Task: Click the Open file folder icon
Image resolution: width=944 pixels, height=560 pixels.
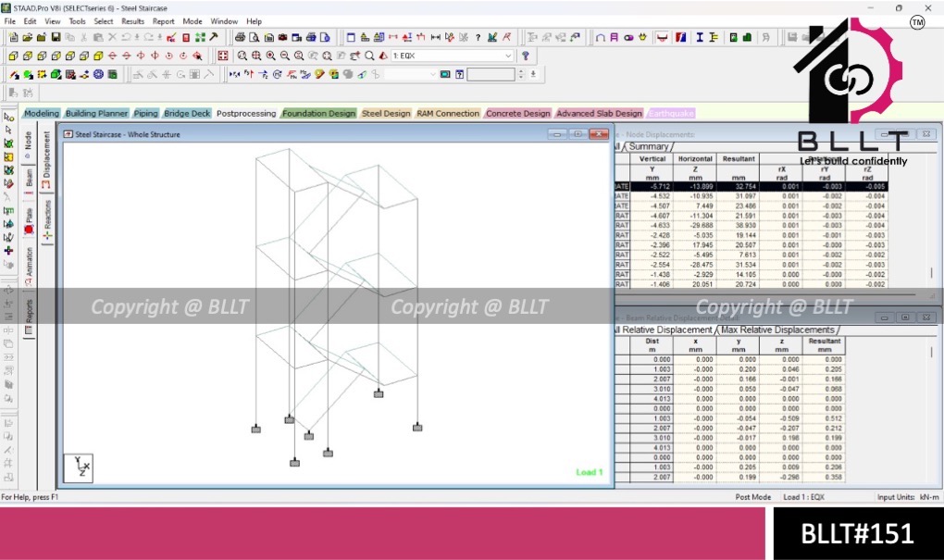Action: click(x=27, y=37)
